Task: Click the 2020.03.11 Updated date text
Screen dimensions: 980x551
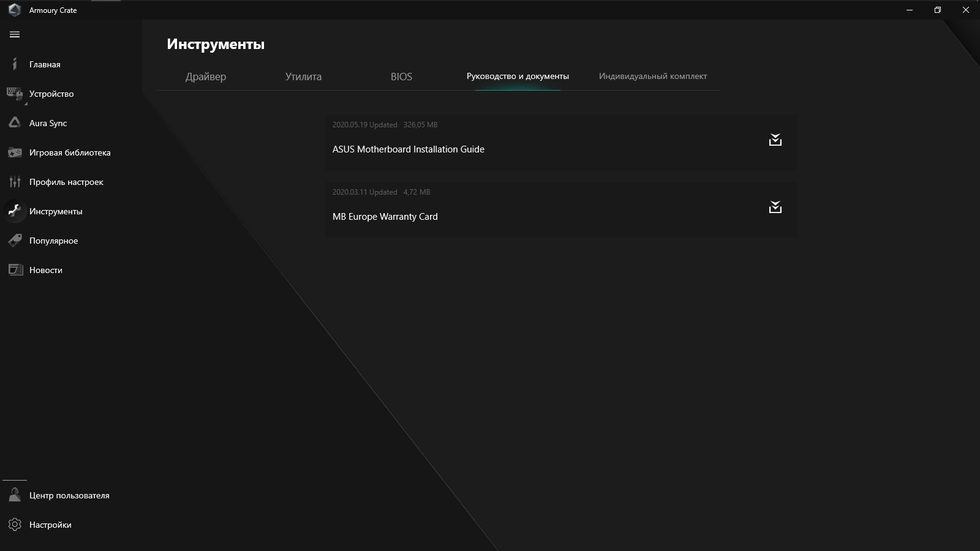Action: pyautogui.click(x=364, y=192)
